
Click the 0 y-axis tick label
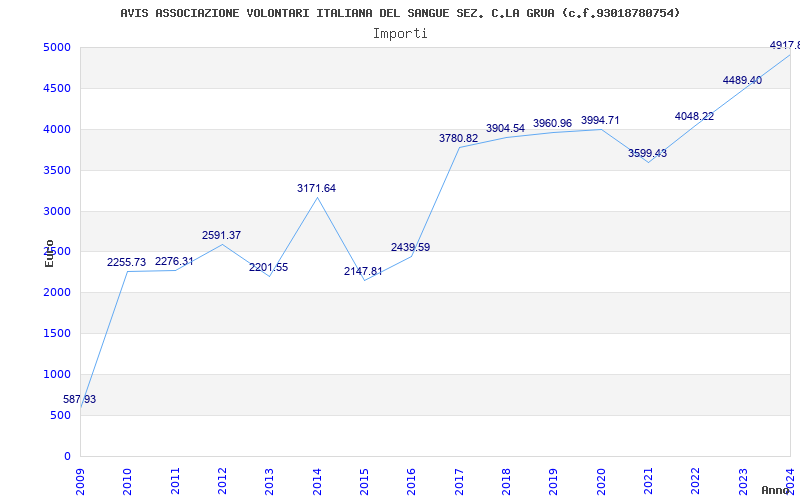(67, 457)
